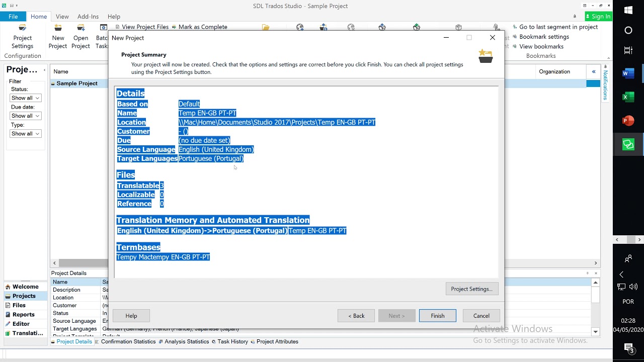Click the volume icon in system tray

point(633,287)
